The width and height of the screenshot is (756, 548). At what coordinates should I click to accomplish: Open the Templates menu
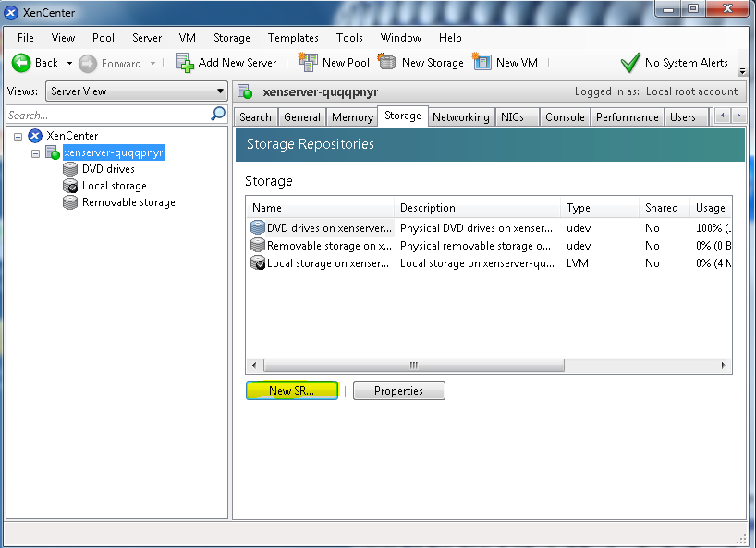(293, 38)
